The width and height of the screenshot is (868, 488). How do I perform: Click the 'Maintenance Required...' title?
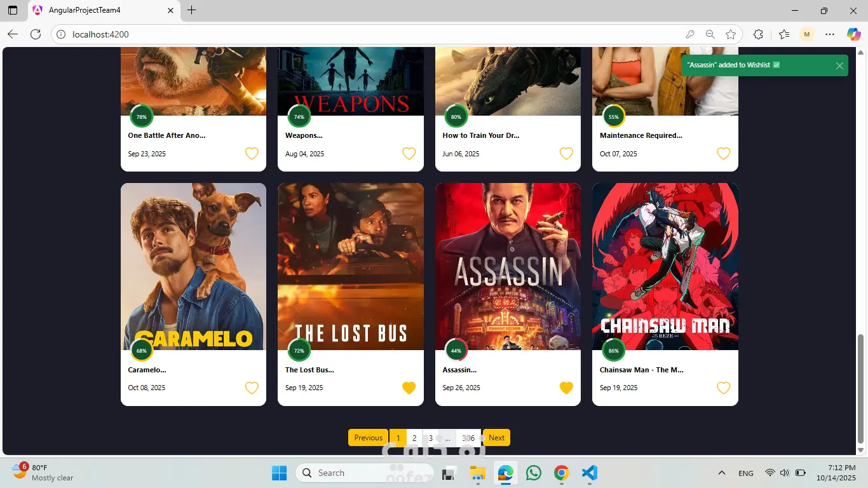[x=641, y=135]
